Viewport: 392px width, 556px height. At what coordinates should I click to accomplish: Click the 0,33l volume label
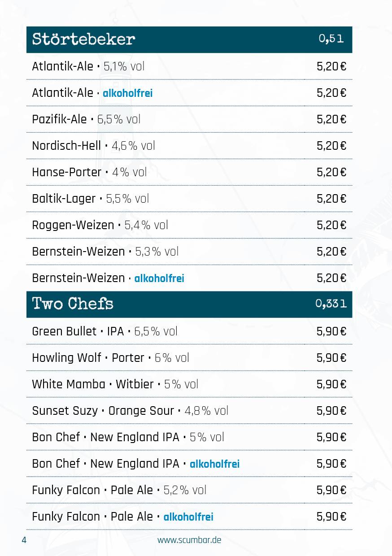(x=331, y=304)
